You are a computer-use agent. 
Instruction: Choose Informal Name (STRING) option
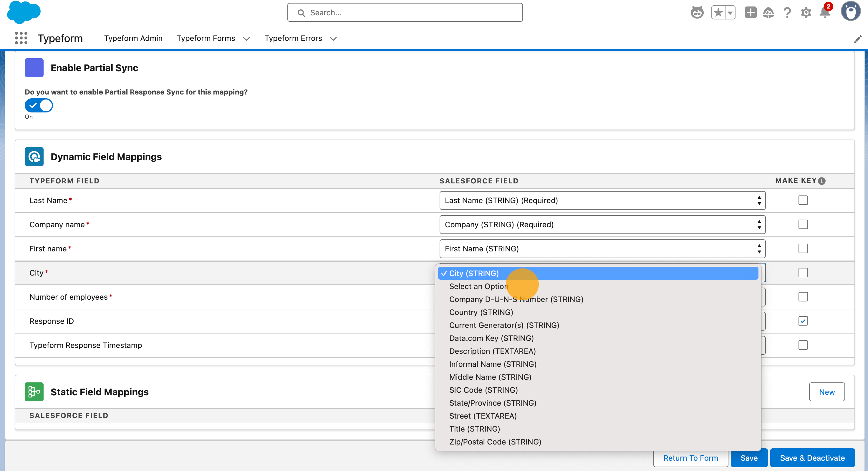coord(598,364)
